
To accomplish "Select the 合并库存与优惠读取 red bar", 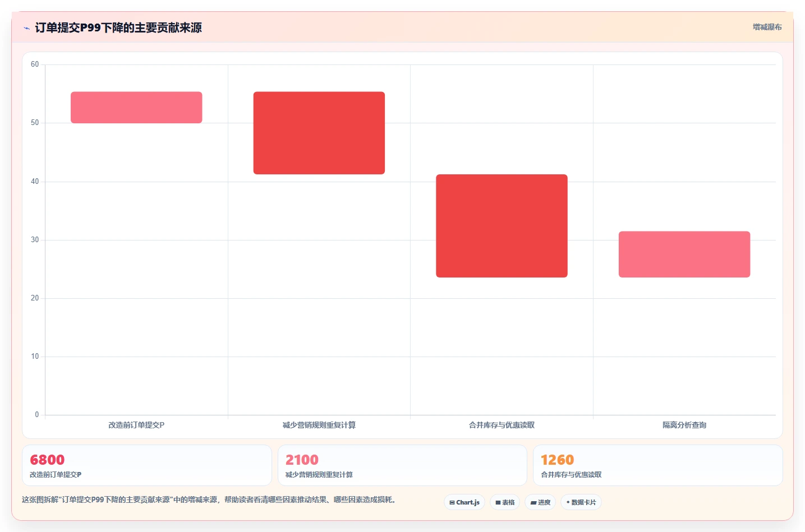I will click(502, 226).
